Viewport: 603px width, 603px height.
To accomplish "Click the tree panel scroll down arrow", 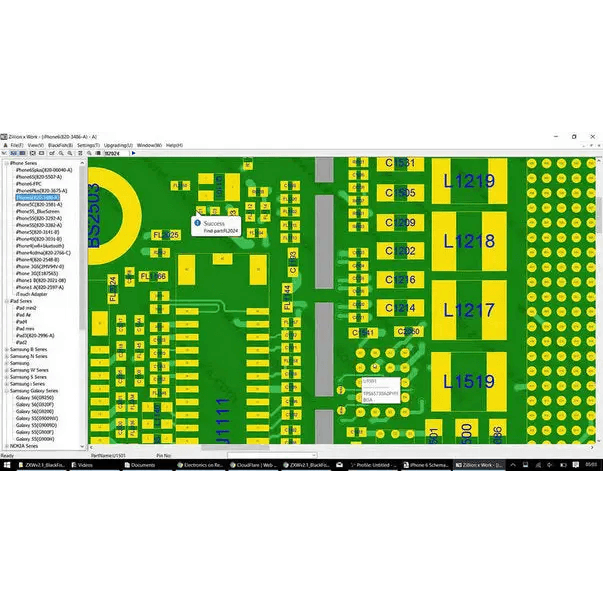I will 81,447.
